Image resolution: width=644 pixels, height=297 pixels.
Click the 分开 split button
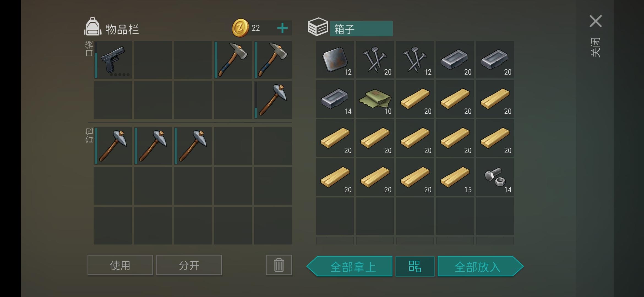pos(189,265)
